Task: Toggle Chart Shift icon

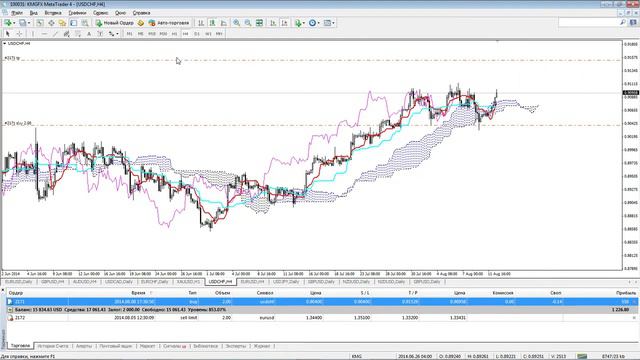Action: click(x=284, y=23)
